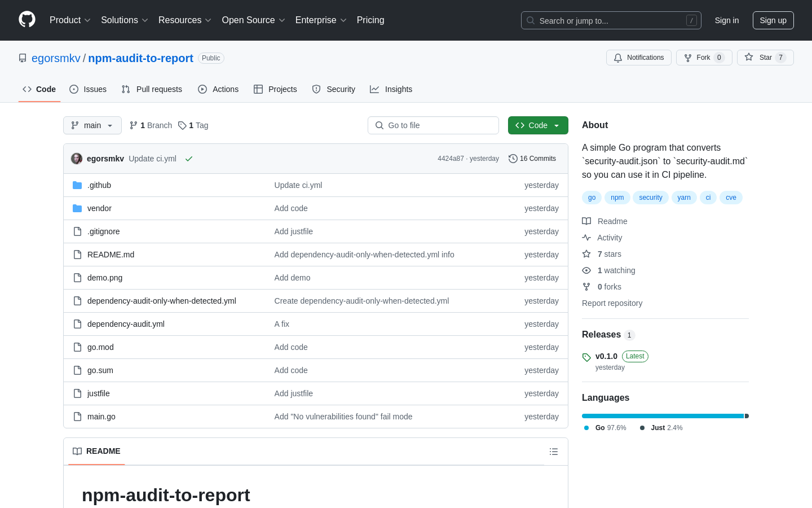
Task: Expand the Enterprise menu
Action: click(321, 20)
